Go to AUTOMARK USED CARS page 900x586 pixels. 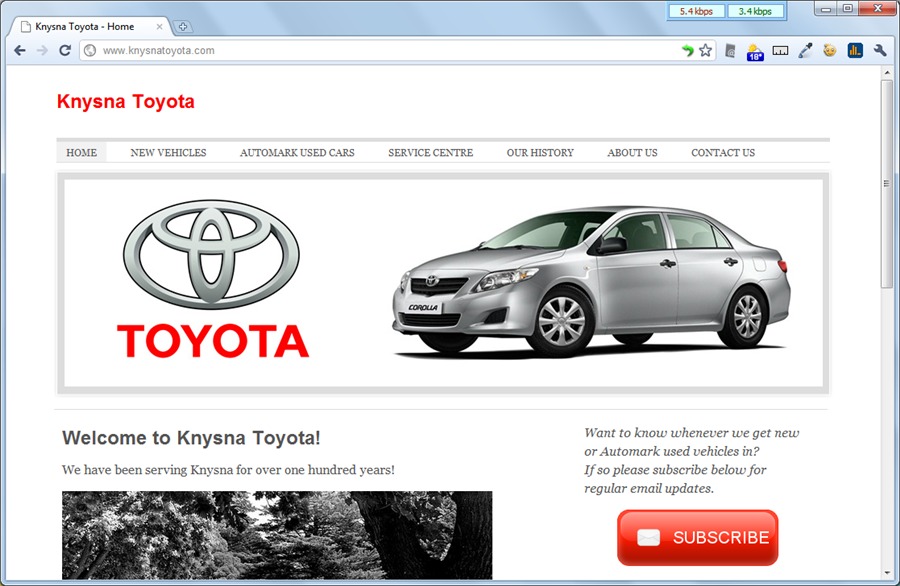click(297, 153)
